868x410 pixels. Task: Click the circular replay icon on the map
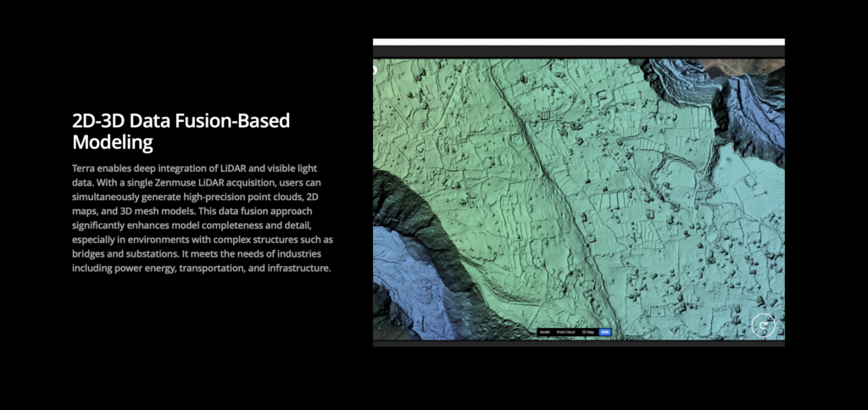tap(764, 324)
